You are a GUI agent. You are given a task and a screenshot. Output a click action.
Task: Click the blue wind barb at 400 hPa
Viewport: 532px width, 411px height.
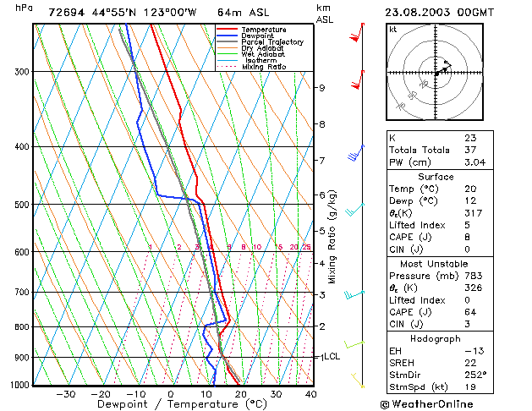355,153
